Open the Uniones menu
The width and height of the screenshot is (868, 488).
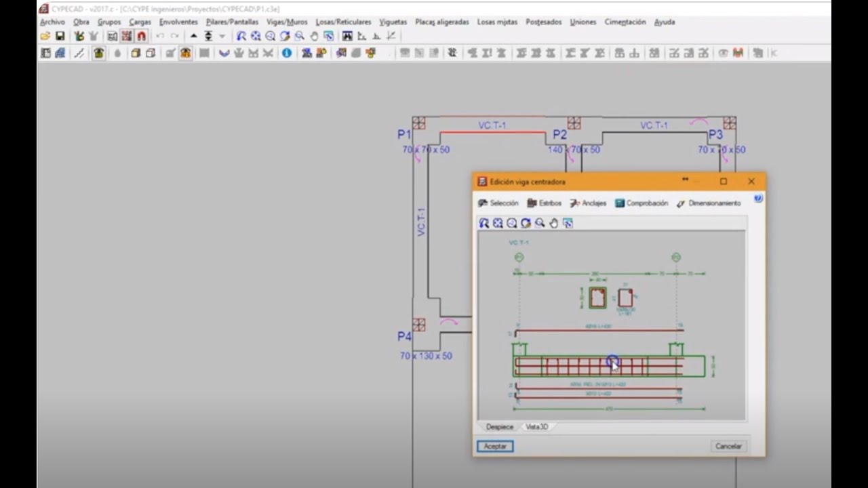click(583, 22)
